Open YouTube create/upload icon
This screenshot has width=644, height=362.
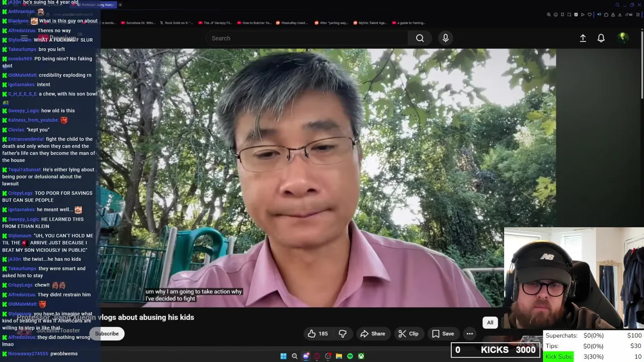[x=583, y=38]
